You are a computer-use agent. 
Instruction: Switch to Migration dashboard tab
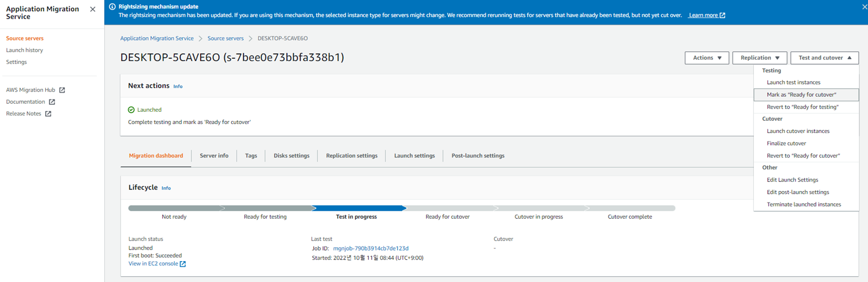pyautogui.click(x=156, y=156)
